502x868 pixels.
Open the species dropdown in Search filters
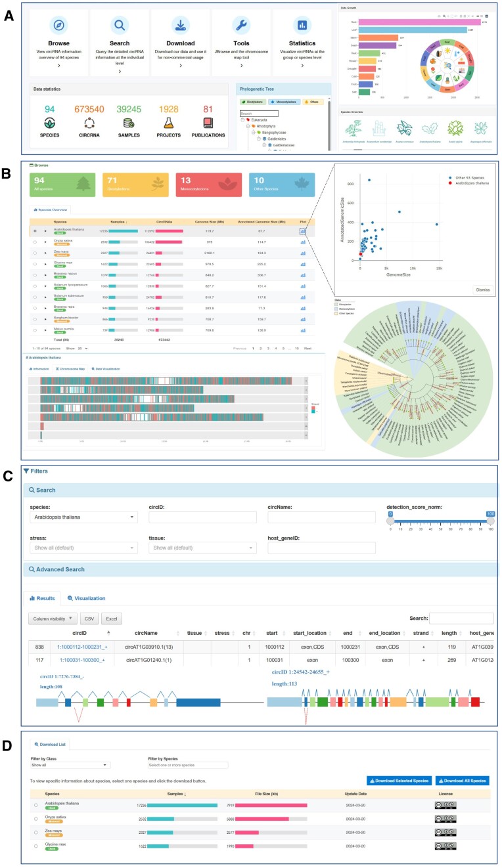[x=83, y=517]
